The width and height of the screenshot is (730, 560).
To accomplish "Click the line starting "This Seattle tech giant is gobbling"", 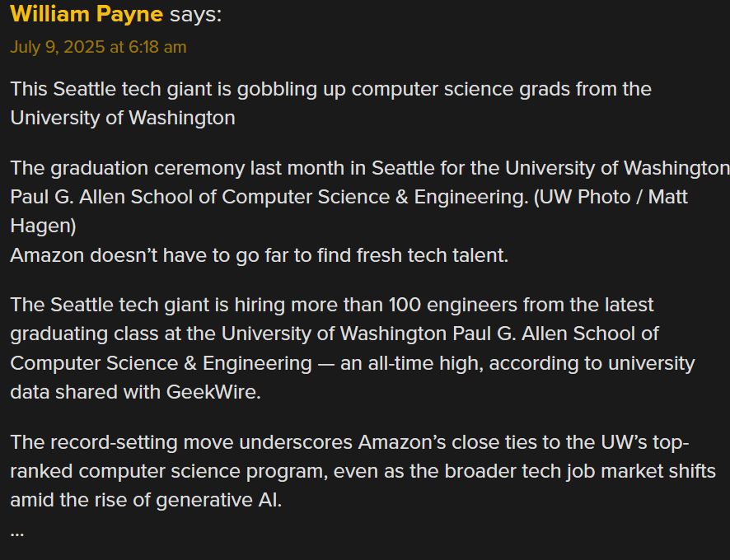I will [330, 89].
